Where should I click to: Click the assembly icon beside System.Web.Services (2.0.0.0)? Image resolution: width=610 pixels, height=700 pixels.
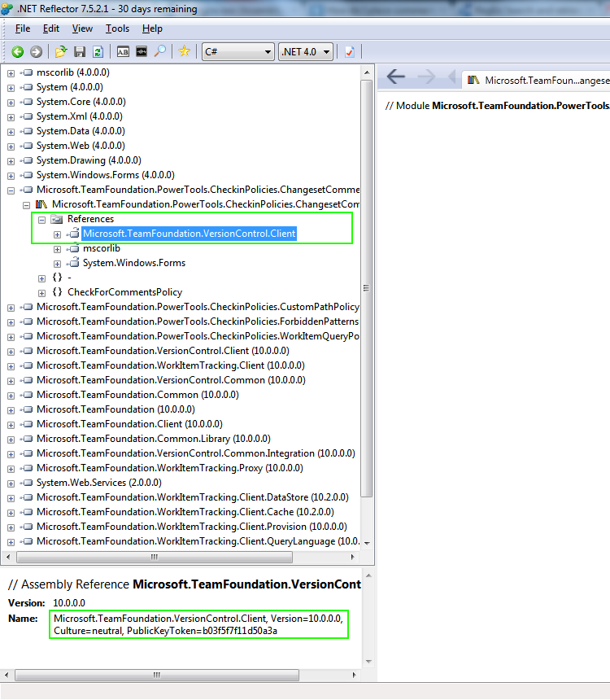coord(27,483)
